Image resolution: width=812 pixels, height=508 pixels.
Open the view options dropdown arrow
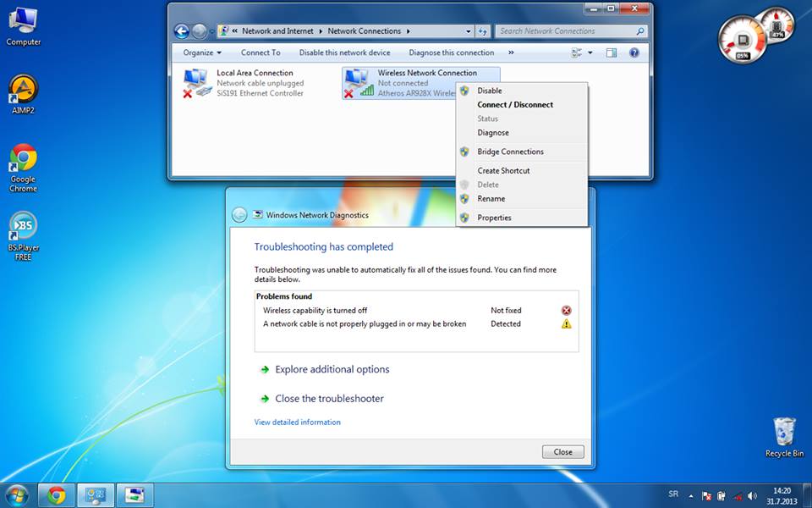[x=590, y=52]
